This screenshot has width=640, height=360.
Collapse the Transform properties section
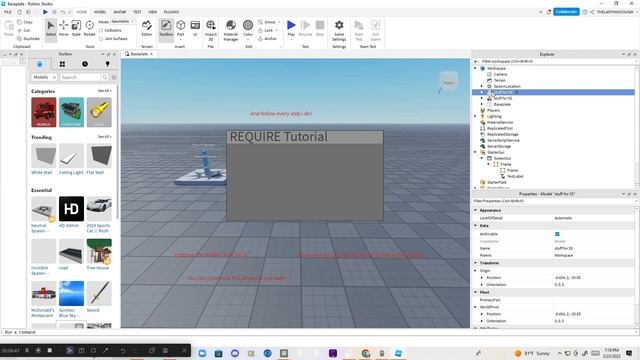click(476, 263)
